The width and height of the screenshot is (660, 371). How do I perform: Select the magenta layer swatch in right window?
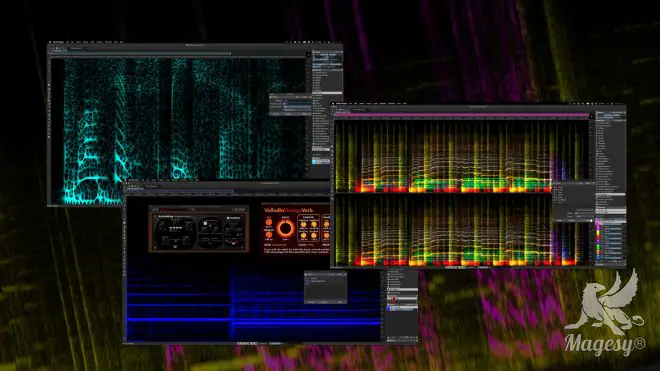[x=598, y=227]
